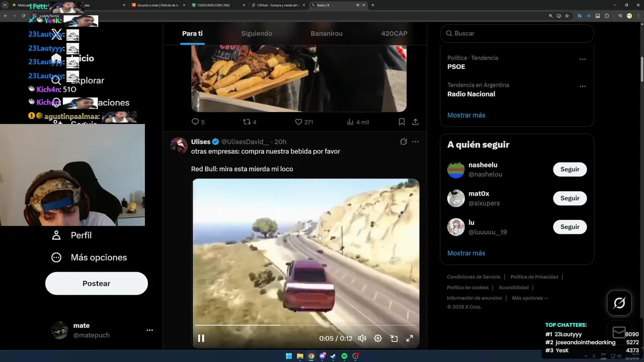This screenshot has height=362, width=644.
Task: Open Política de cookies link
Action: click(467, 288)
